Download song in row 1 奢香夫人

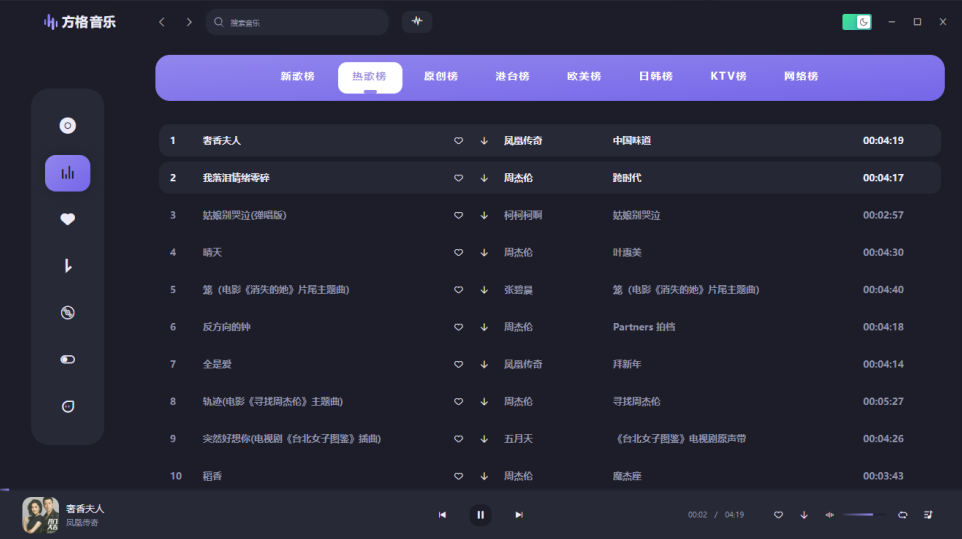click(484, 140)
